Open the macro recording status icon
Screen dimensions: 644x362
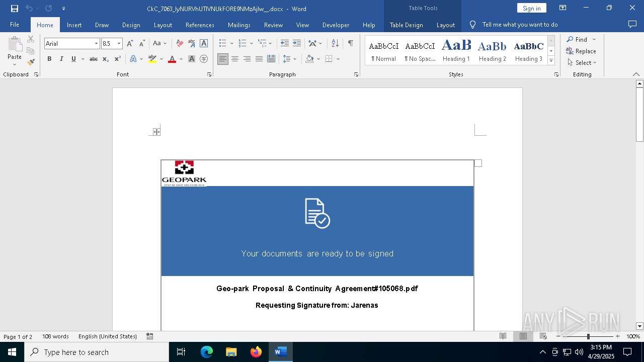click(150, 336)
